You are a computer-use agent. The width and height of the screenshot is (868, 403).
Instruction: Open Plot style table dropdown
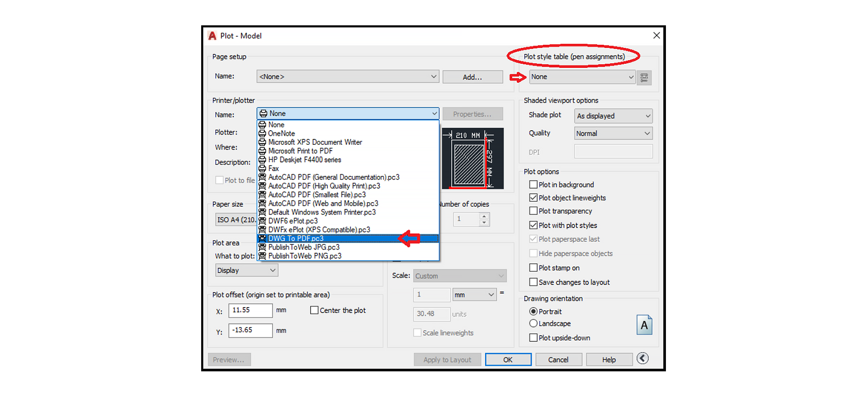[582, 77]
